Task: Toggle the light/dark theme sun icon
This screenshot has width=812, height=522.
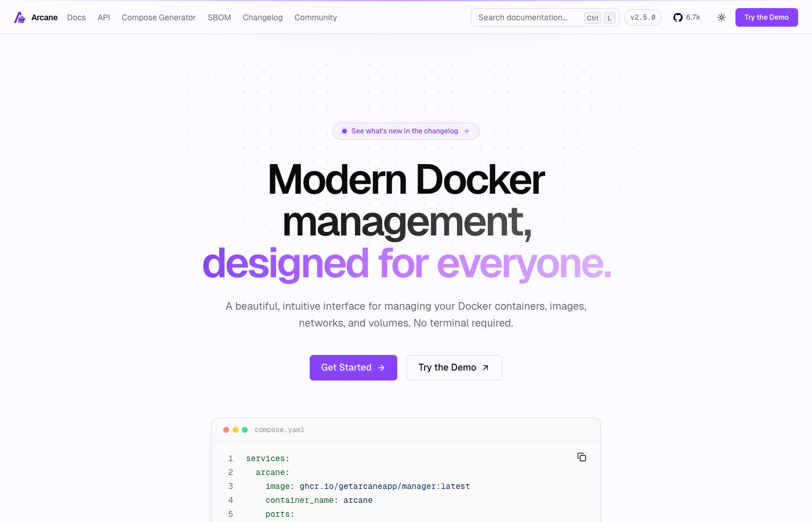Action: pyautogui.click(x=722, y=17)
